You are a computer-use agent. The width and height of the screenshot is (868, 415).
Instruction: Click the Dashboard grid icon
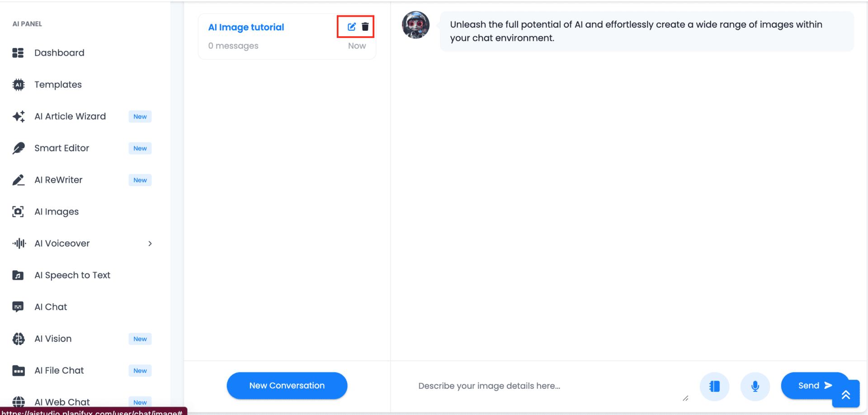pyautogui.click(x=18, y=53)
